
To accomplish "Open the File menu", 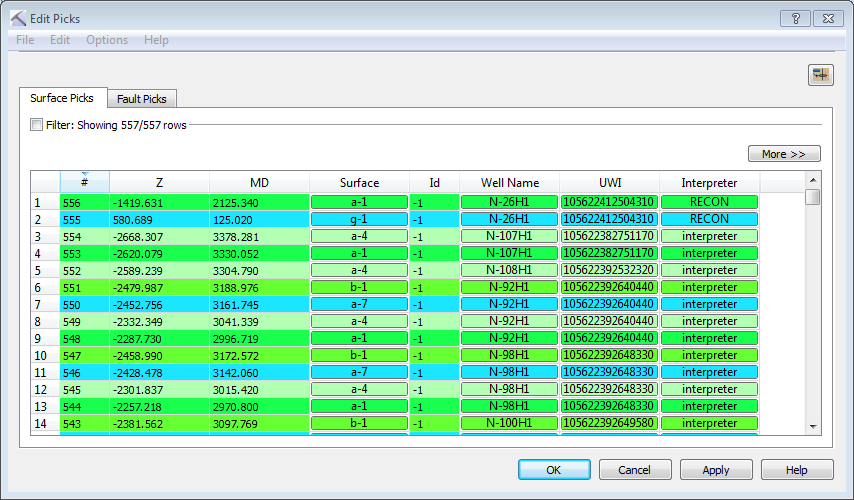I will (25, 40).
